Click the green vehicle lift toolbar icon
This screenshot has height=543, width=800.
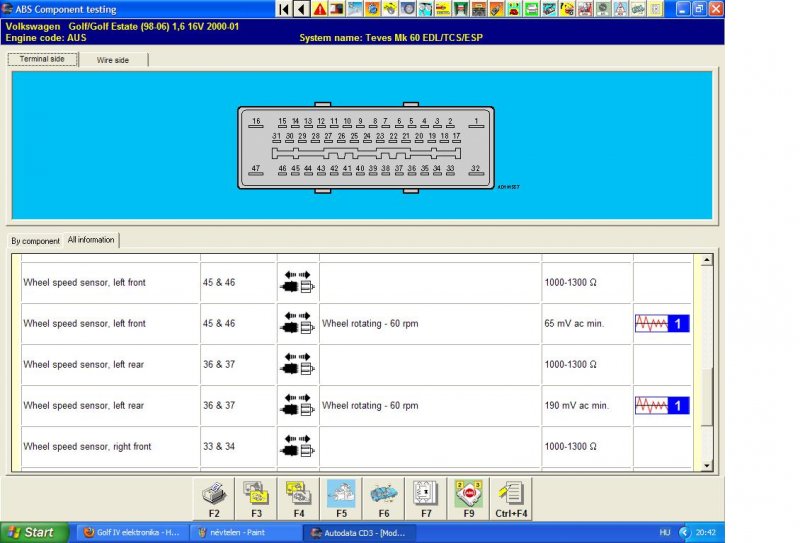(x=460, y=9)
